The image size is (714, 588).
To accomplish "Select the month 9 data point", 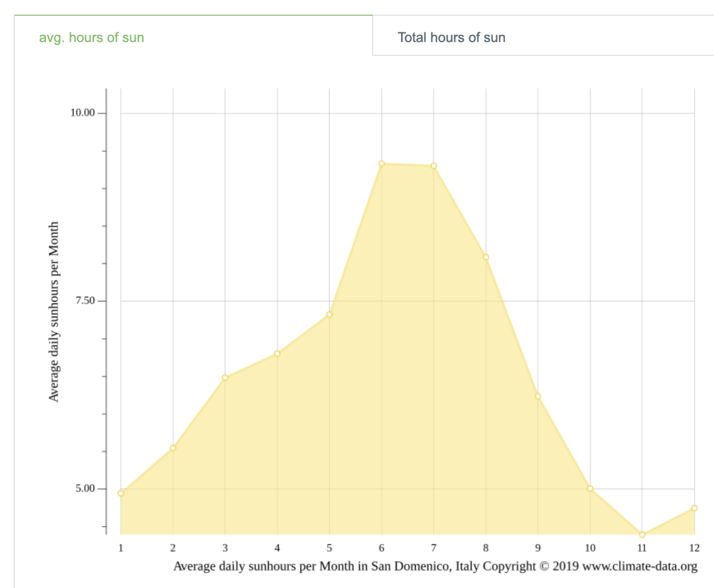I will (538, 396).
